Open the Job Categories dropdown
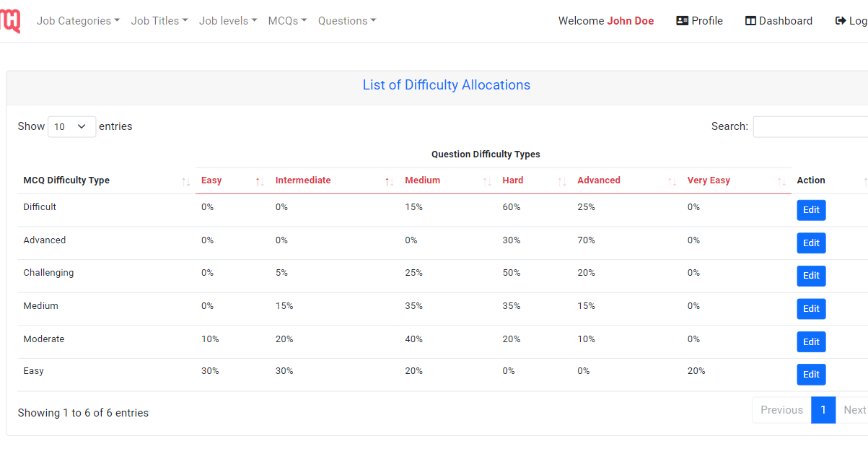This screenshot has width=868, height=462. pyautogui.click(x=78, y=20)
